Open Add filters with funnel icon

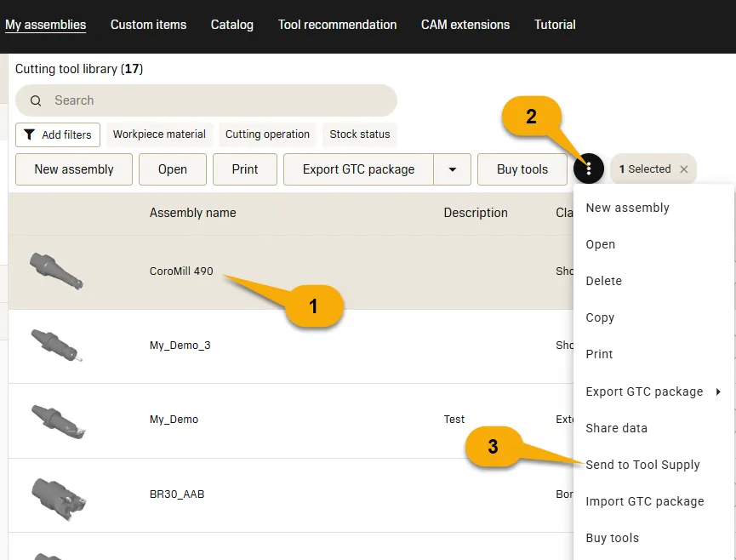(x=58, y=134)
